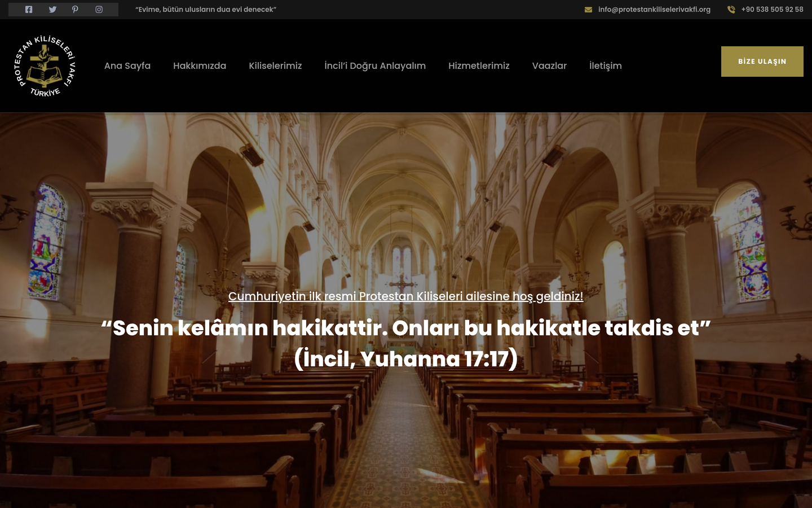Screen dimensions: 812x508
Task: Open the Hakkımızda menu
Action: pyautogui.click(x=200, y=65)
